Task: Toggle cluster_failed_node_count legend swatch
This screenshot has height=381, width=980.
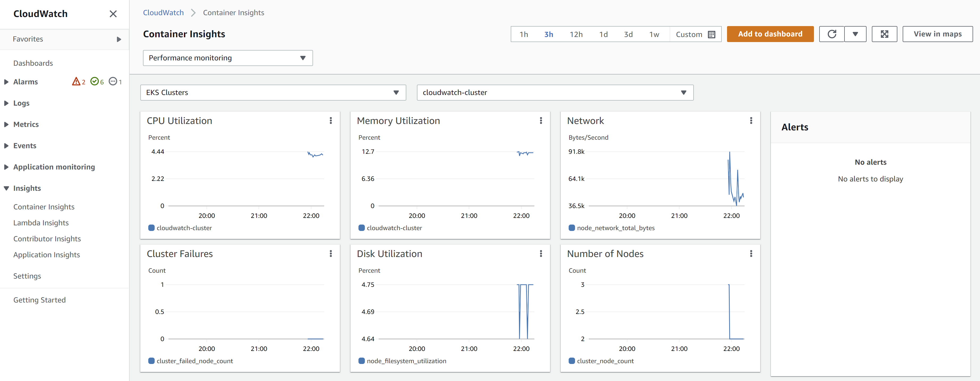Action: point(151,361)
